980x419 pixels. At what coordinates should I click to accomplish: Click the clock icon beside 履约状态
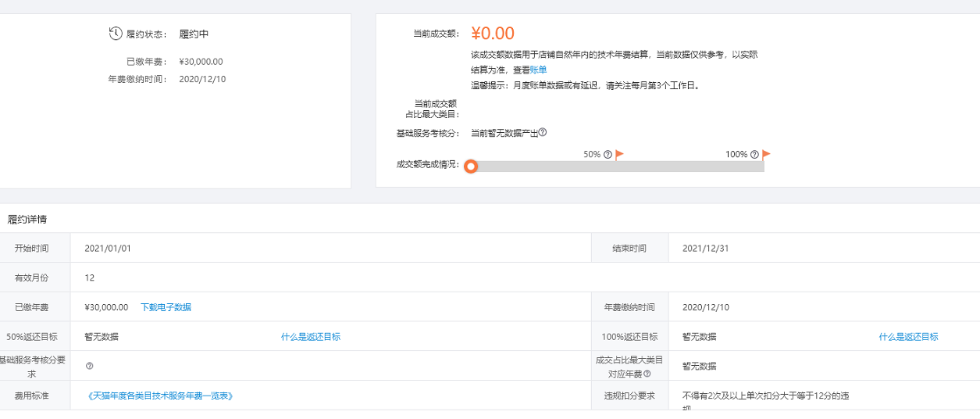click(x=116, y=34)
